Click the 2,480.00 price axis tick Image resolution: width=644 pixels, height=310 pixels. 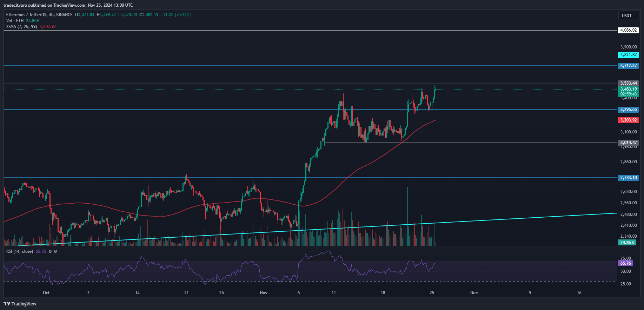(629, 215)
